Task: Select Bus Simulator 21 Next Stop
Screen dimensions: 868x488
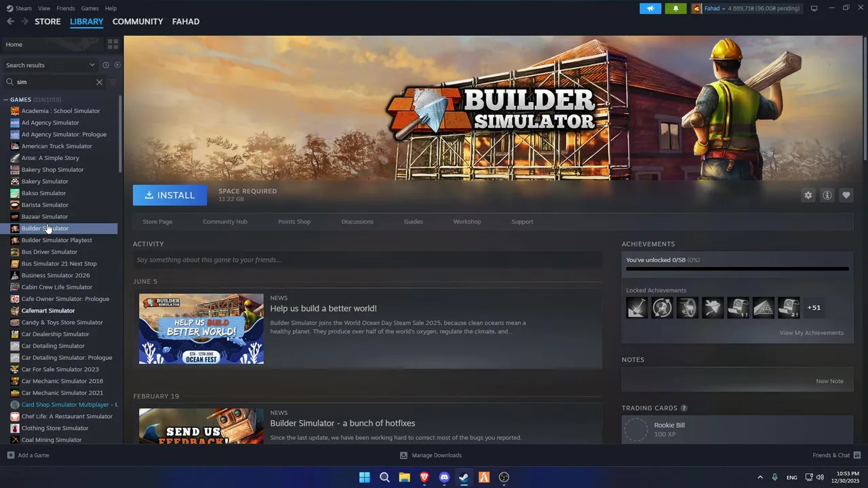Action: (x=60, y=264)
